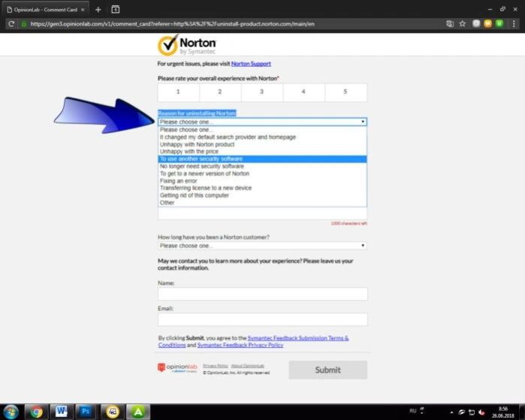Choose 'Getting rid of this computer' option

click(262, 195)
